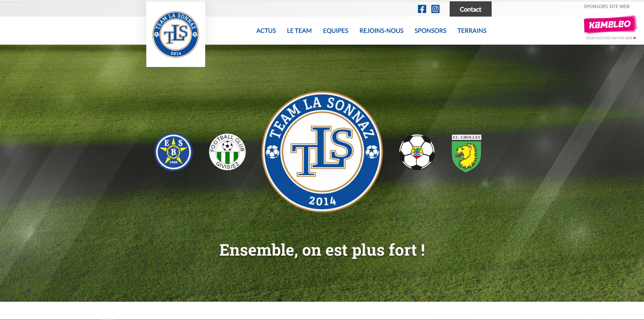The height and width of the screenshot is (320, 644).
Task: Click the SPONSORS SITE WEB label
Action: pos(606,6)
